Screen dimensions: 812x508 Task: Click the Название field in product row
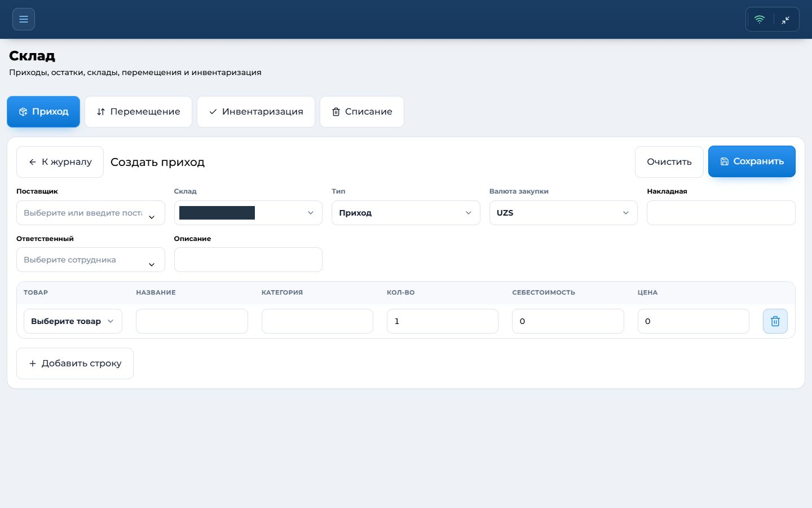tap(192, 321)
